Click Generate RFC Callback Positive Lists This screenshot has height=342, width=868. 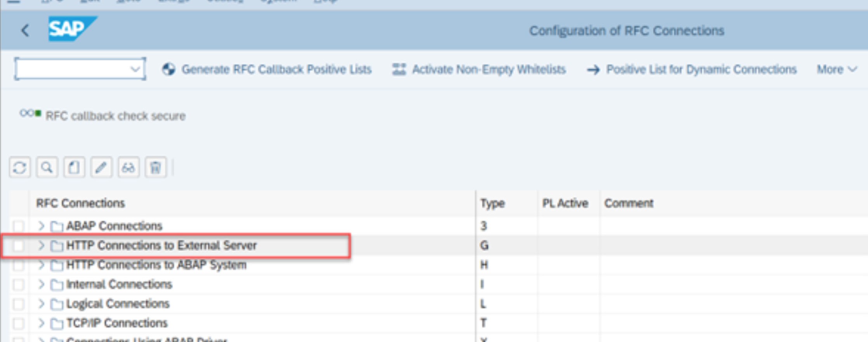(267, 70)
